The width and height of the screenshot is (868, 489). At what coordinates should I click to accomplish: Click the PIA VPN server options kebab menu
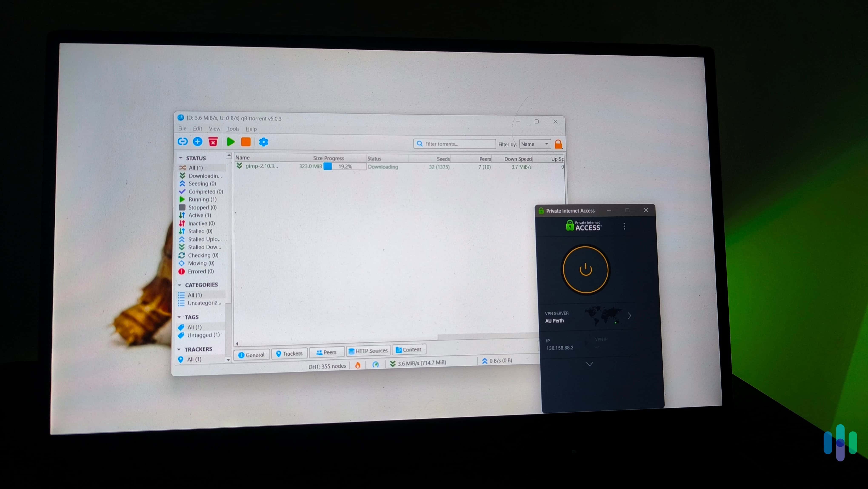coord(624,226)
